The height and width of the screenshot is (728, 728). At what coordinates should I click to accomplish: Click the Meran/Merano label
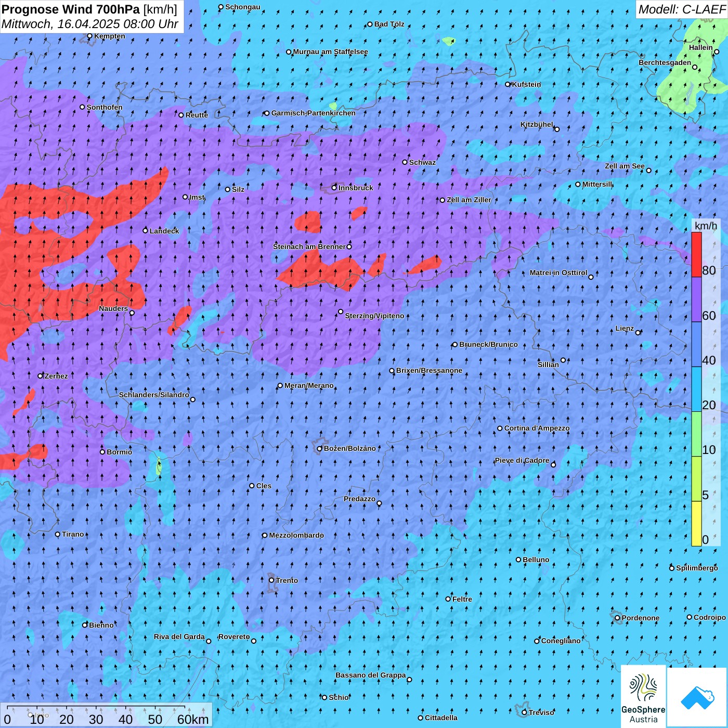pyautogui.click(x=309, y=385)
